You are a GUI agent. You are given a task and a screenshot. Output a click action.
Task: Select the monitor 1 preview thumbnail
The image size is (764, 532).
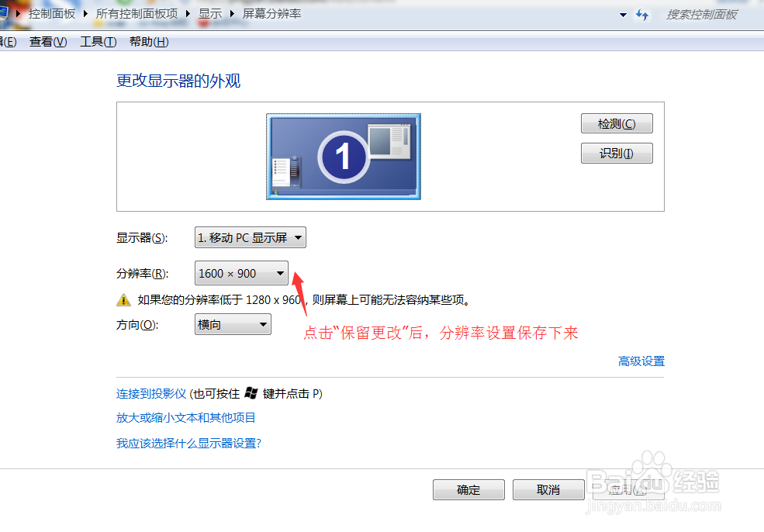click(343, 156)
